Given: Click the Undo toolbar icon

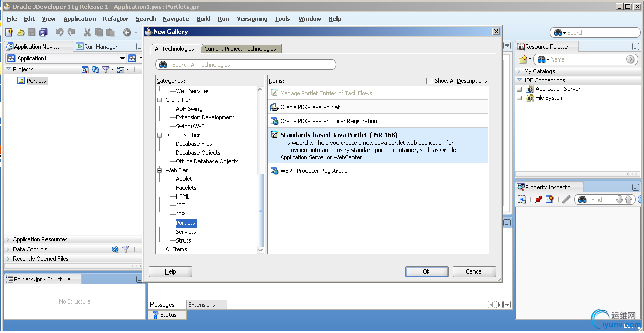Looking at the screenshot, I should [x=59, y=32].
